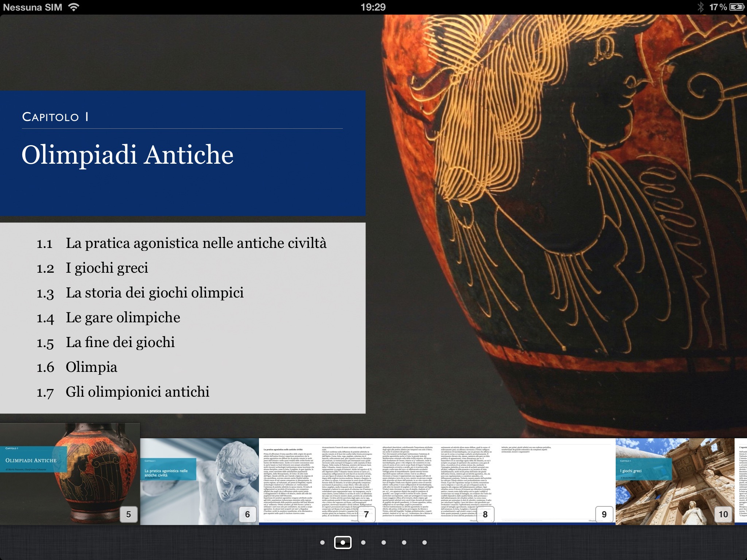This screenshot has width=747, height=560.
Task: Select the fourth chapter dot
Action: [384, 542]
